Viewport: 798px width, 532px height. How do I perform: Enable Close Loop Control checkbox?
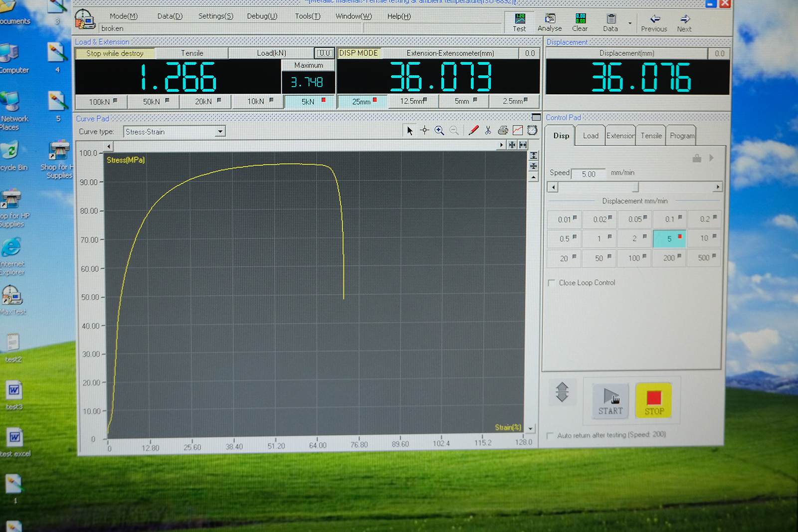click(552, 283)
